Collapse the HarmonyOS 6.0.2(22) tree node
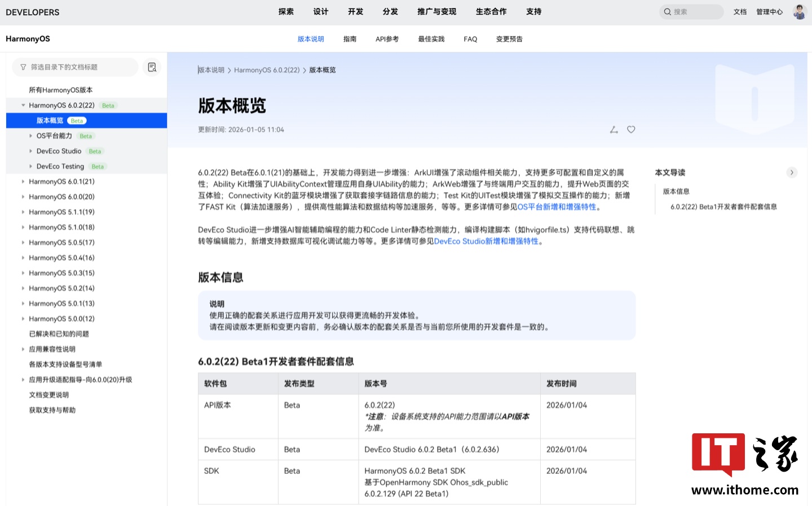This screenshot has width=812, height=506. tap(23, 105)
